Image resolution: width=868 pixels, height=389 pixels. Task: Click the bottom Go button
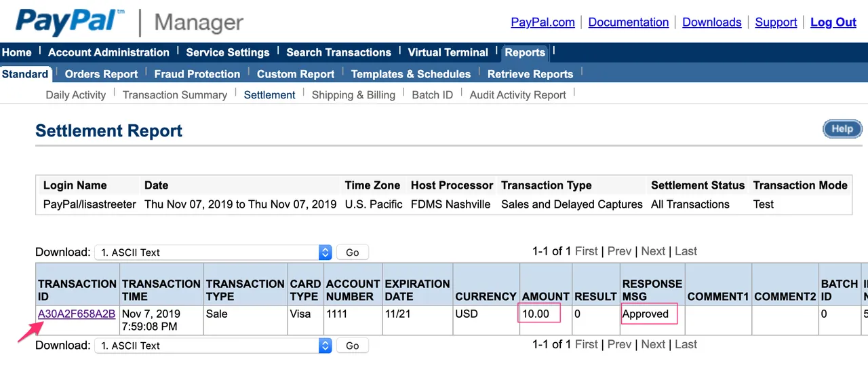click(353, 346)
